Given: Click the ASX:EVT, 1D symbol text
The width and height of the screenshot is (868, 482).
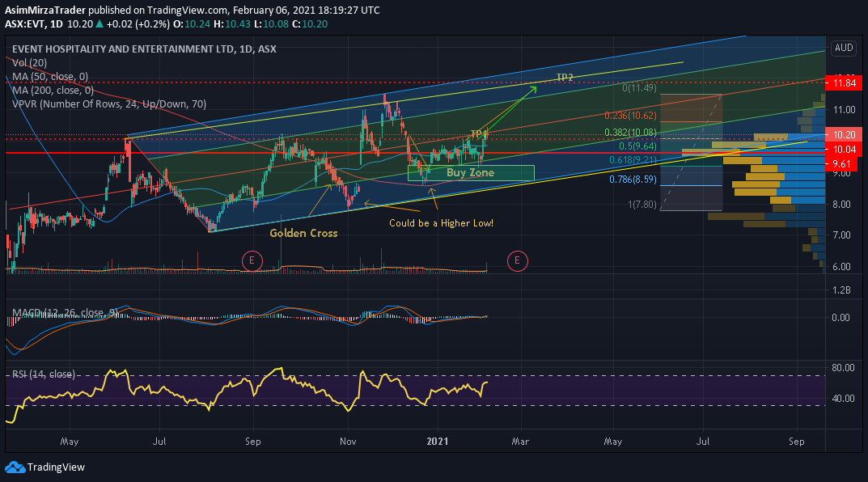Looking at the screenshot, I should [33, 23].
